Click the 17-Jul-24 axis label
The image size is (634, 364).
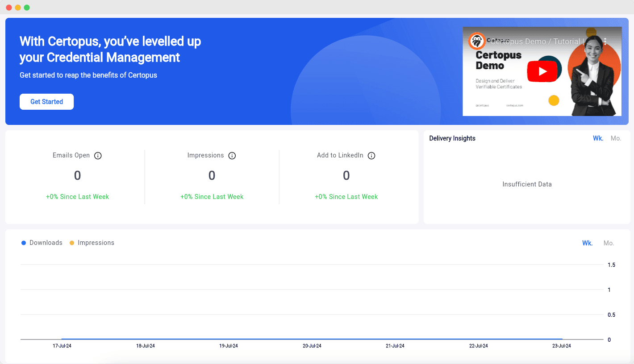63,346
